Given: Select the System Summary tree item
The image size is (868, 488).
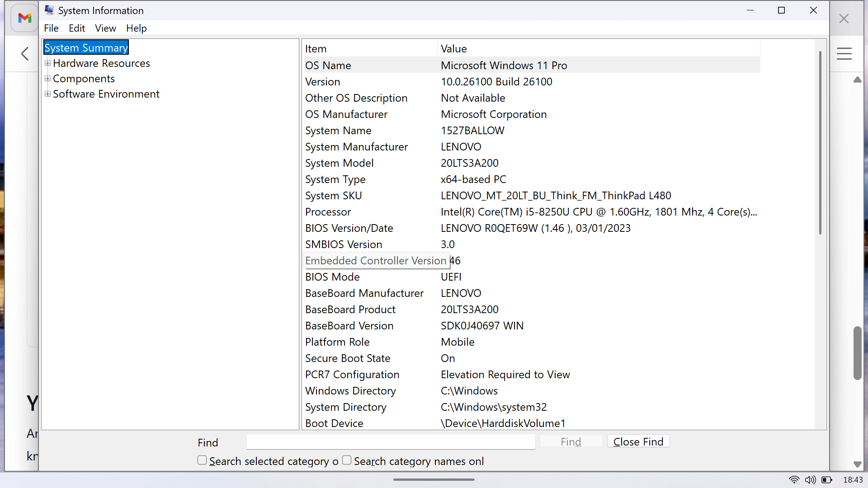Looking at the screenshot, I should click(x=86, y=48).
